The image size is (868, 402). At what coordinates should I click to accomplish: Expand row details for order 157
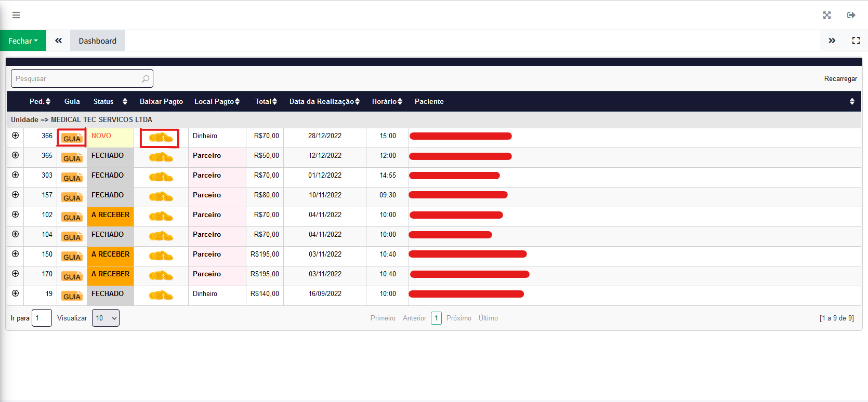tap(16, 195)
